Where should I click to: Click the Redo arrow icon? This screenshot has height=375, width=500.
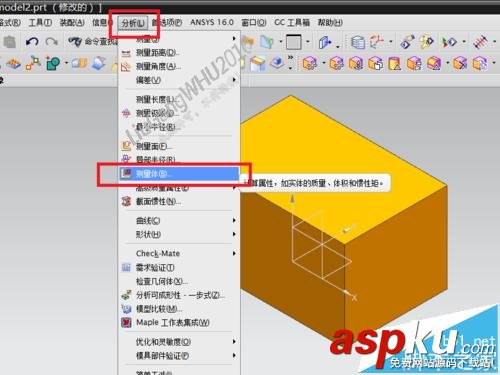pyautogui.click(x=51, y=42)
